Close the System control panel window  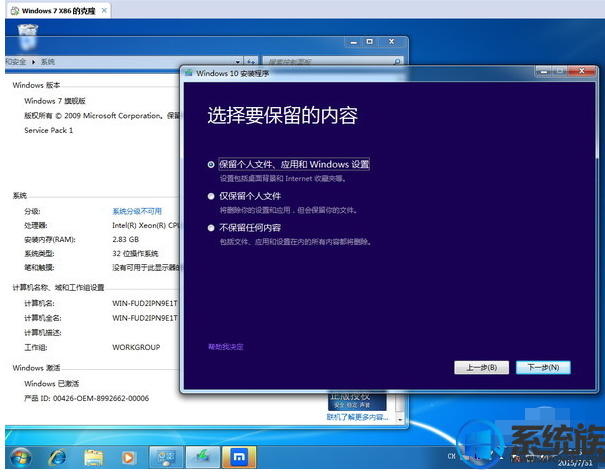coord(391,41)
